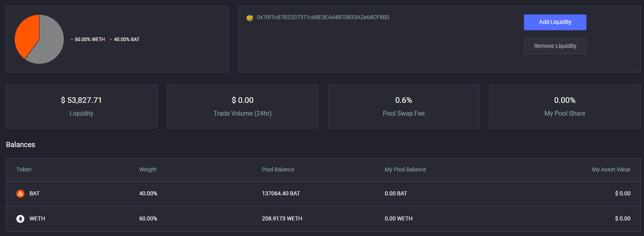This screenshot has height=236, width=644.
Task: Click the Token column header
Action: (x=24, y=169)
